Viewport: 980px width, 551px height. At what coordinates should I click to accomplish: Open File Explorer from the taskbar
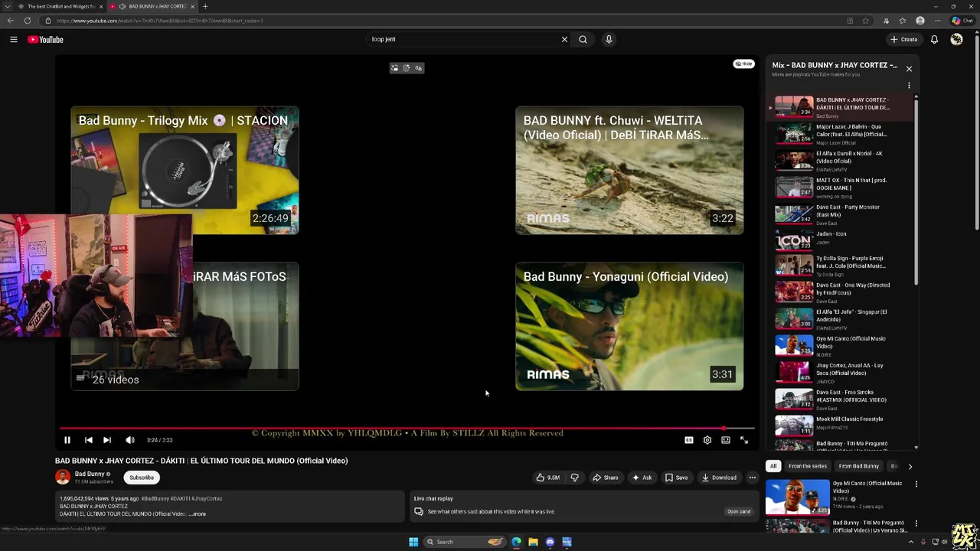pyautogui.click(x=533, y=542)
